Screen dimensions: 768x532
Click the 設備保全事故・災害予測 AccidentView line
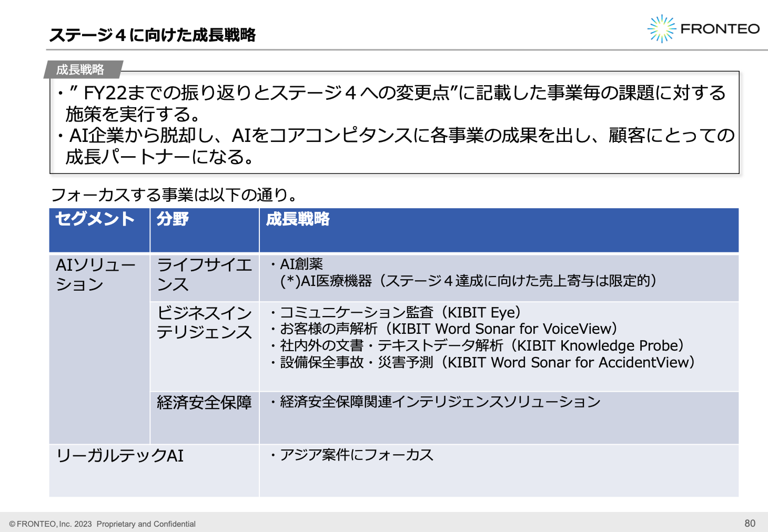pyautogui.click(x=482, y=363)
